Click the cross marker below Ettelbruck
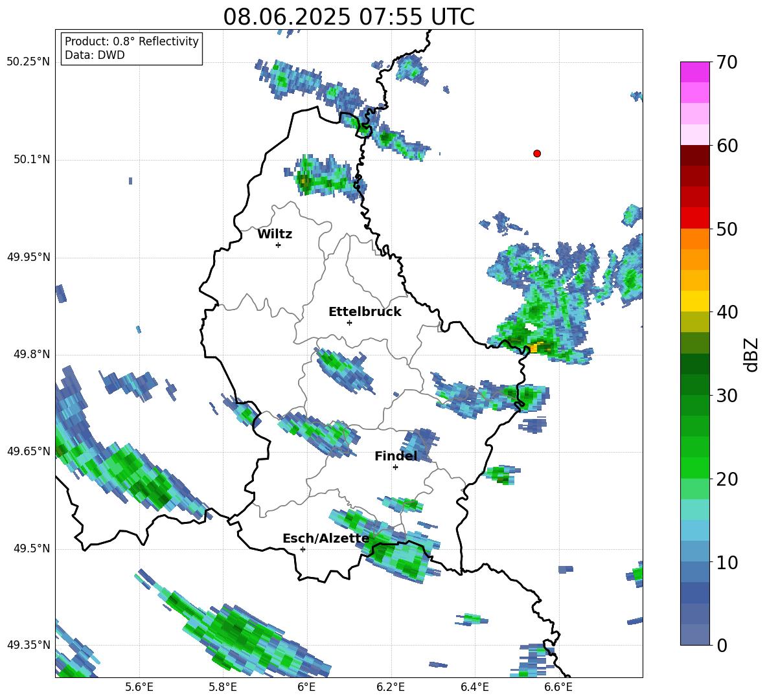Viewport: 767px width, 700px height. pyautogui.click(x=349, y=322)
